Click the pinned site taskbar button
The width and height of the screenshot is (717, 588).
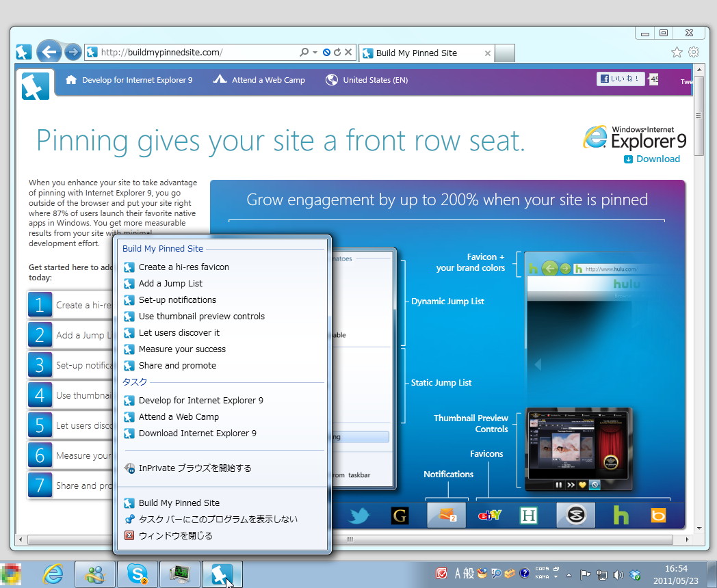222,574
